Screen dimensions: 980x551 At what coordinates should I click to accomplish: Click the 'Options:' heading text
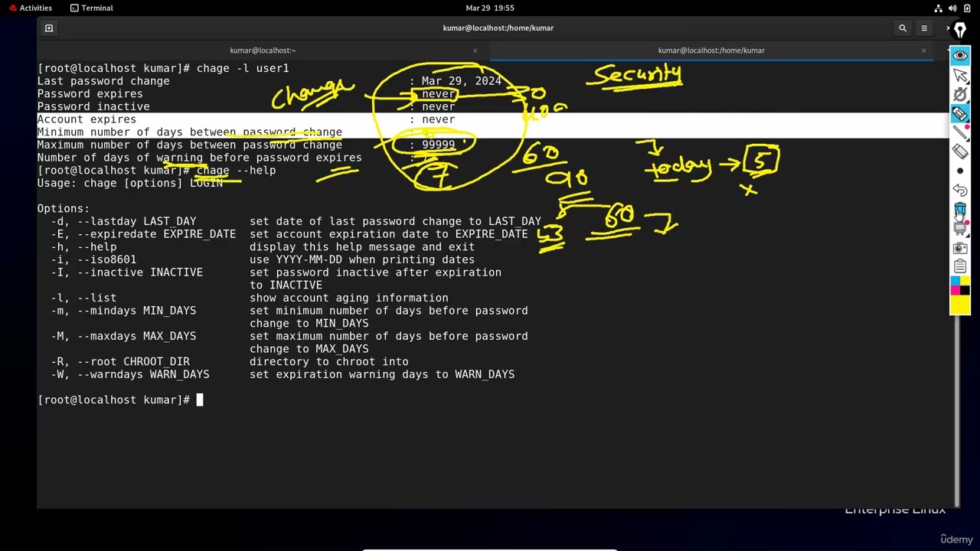[64, 209]
